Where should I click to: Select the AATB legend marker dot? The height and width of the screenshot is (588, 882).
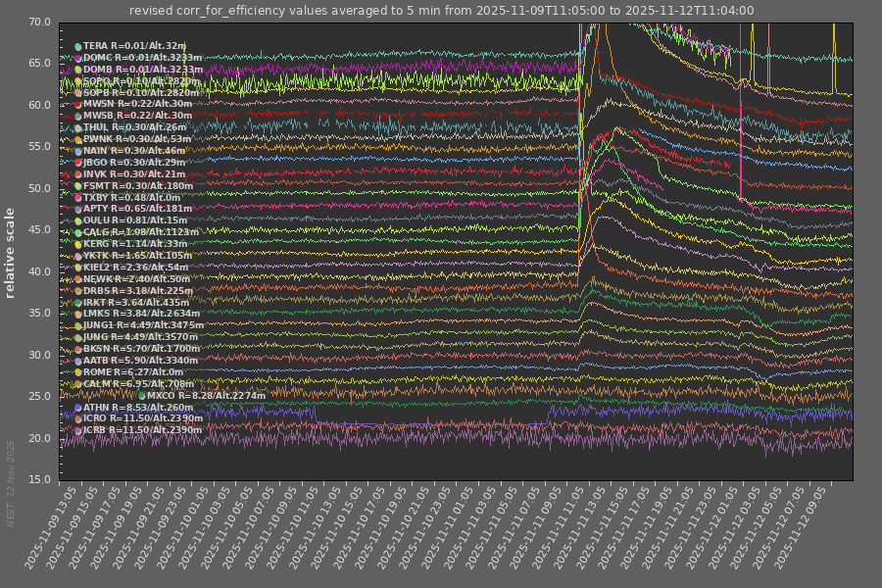tap(78, 361)
